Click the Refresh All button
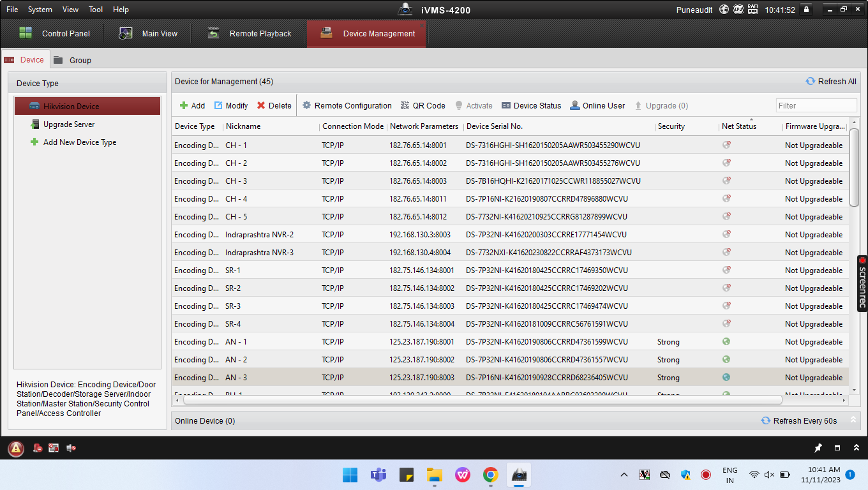 831,82
